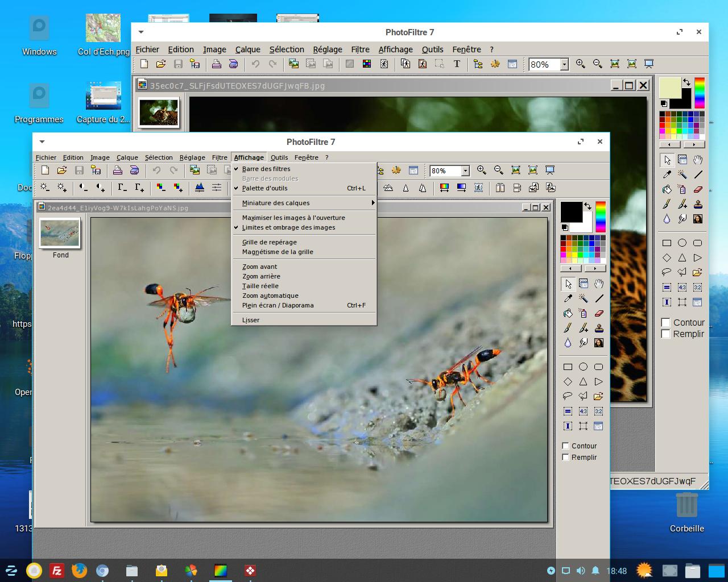The width and height of the screenshot is (728, 582).
Task: Open the 80% zoom dropdown in front window
Action: (465, 171)
